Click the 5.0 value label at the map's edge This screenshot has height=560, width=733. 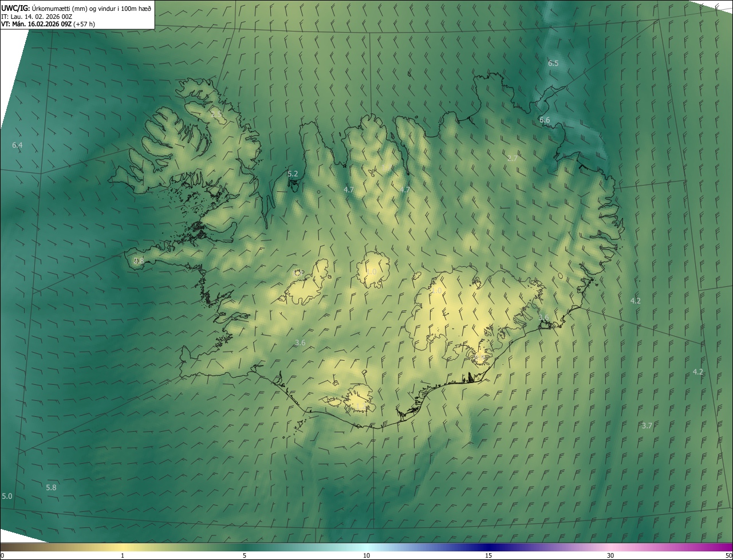7,496
